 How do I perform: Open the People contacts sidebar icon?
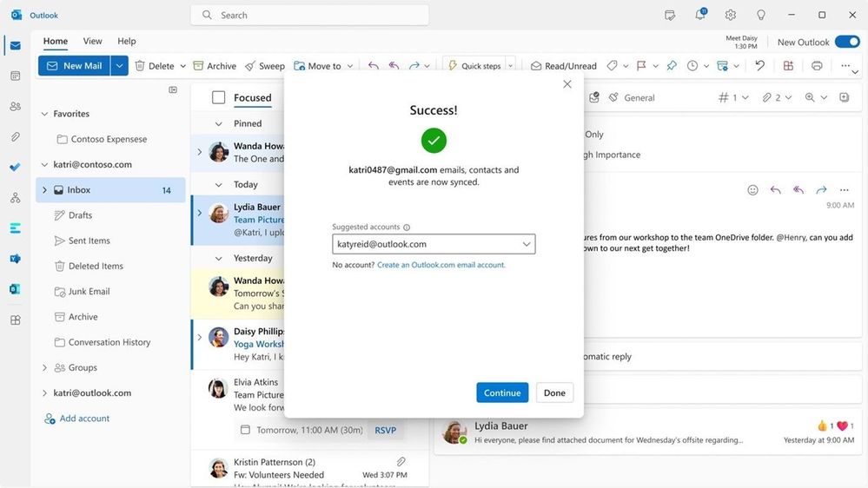[16, 106]
